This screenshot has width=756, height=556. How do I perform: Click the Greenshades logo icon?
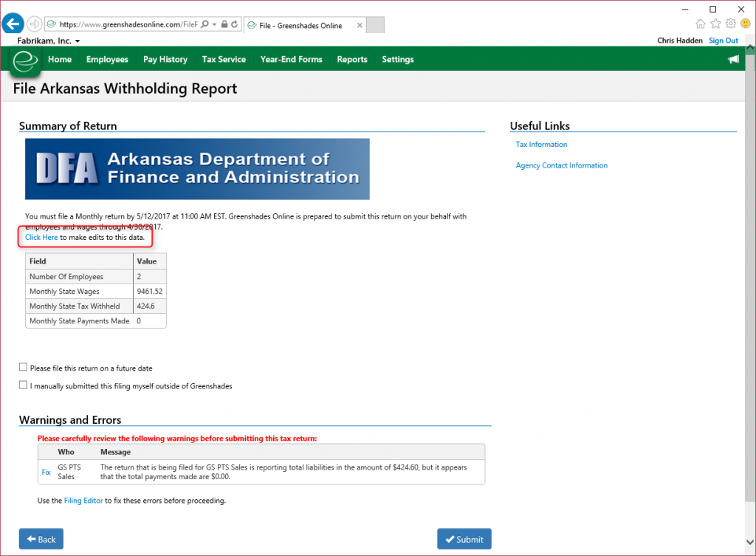pos(25,61)
